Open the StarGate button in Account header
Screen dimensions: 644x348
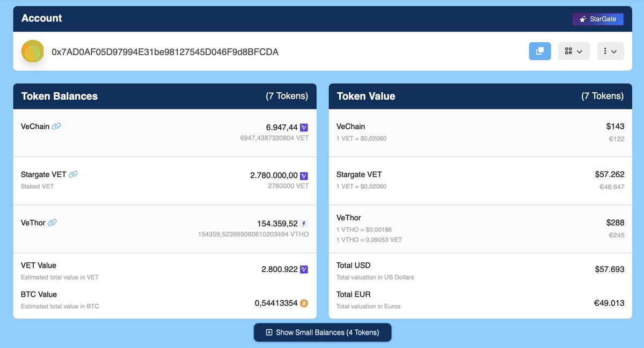tap(598, 19)
